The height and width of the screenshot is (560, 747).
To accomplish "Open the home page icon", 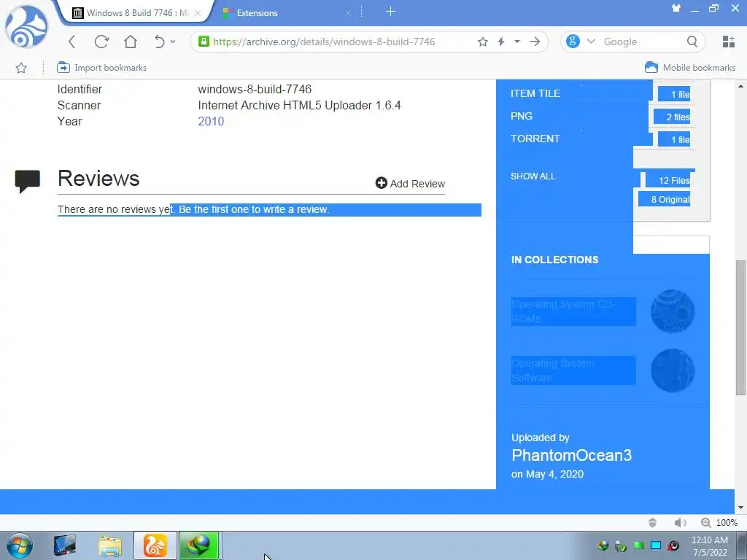I will click(131, 42).
